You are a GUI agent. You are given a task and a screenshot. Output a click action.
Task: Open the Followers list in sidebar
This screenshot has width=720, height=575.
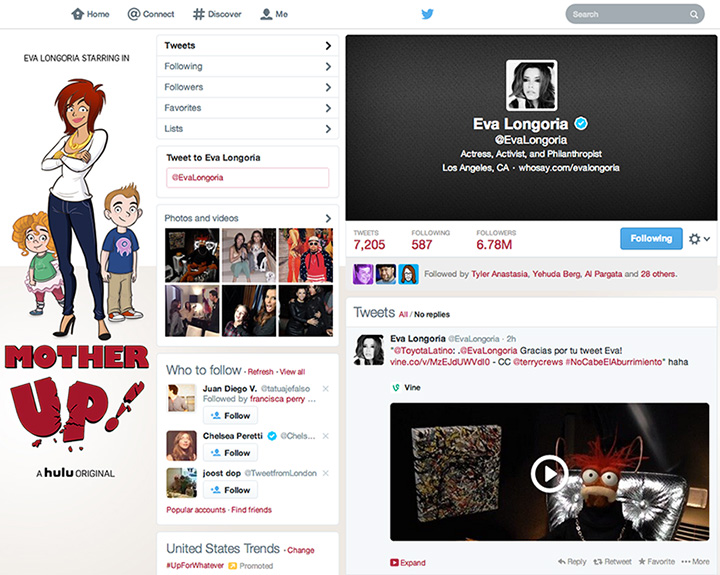point(248,87)
